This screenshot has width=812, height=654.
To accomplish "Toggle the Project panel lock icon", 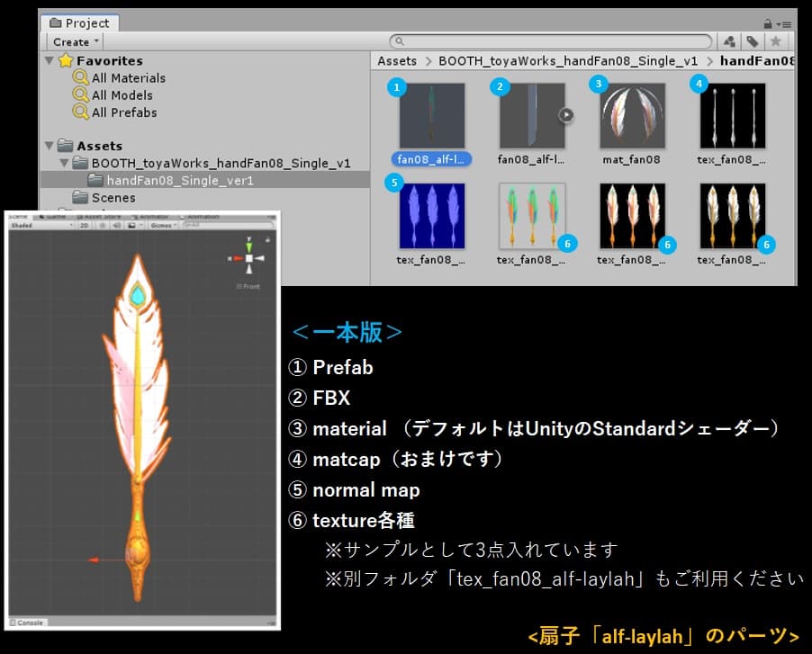I will [x=766, y=23].
